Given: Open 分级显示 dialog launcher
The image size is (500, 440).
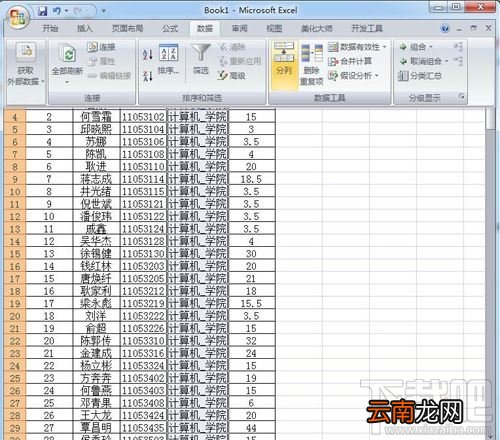Looking at the screenshot, I should pyautogui.click(x=462, y=97).
